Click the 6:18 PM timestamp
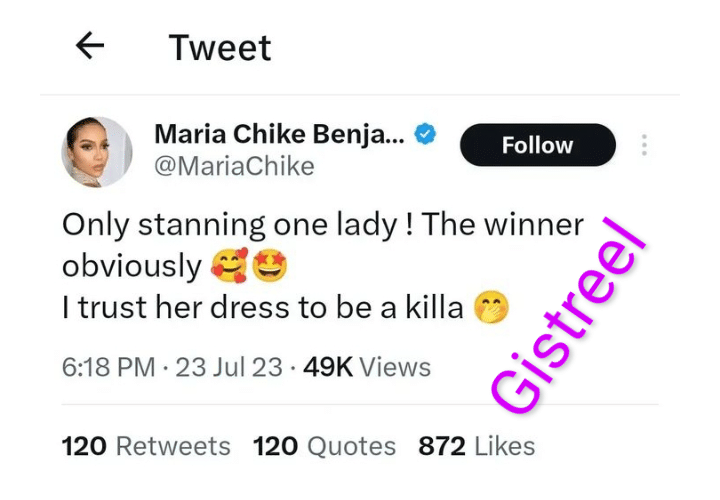This screenshot has height=500, width=720. coord(108,367)
